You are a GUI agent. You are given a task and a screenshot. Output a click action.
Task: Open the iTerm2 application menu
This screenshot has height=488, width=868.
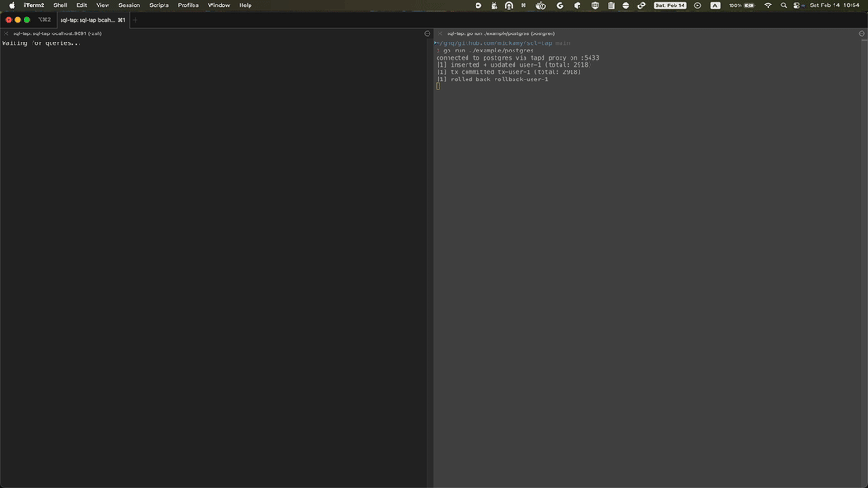[x=34, y=5]
